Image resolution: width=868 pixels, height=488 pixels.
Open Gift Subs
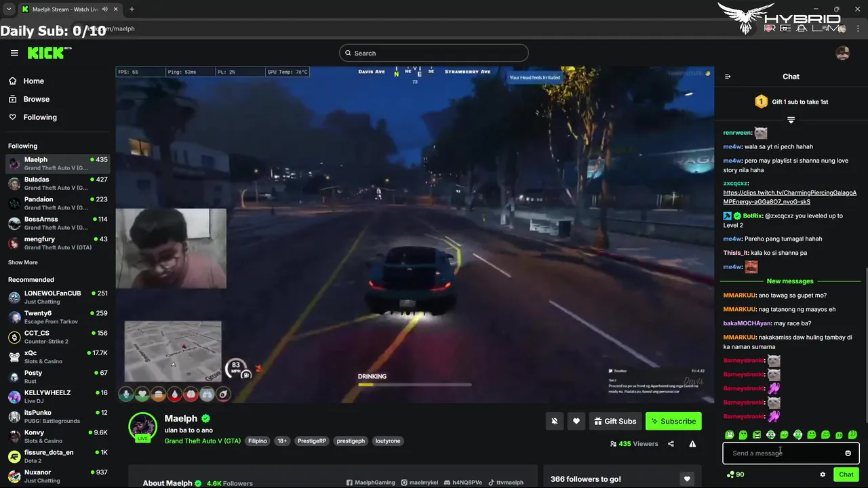pos(615,421)
